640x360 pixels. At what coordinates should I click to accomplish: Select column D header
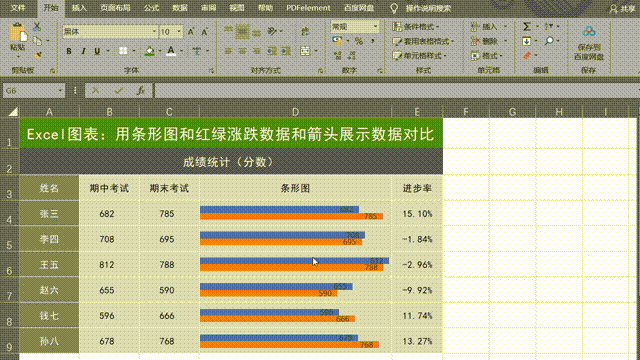(295, 112)
